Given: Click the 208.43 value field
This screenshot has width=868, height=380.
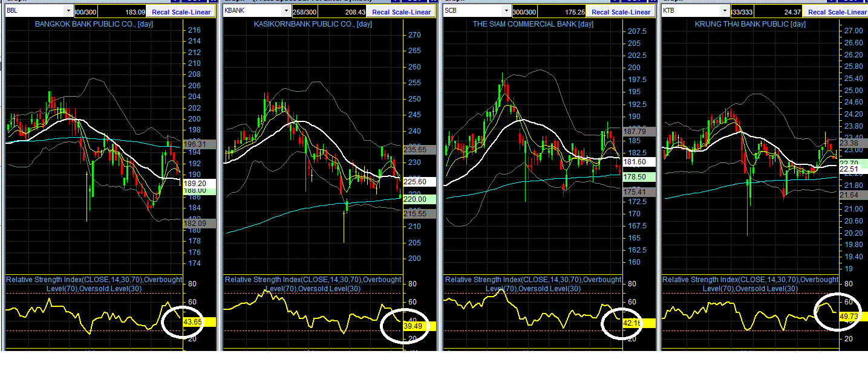Looking at the screenshot, I should [x=342, y=11].
